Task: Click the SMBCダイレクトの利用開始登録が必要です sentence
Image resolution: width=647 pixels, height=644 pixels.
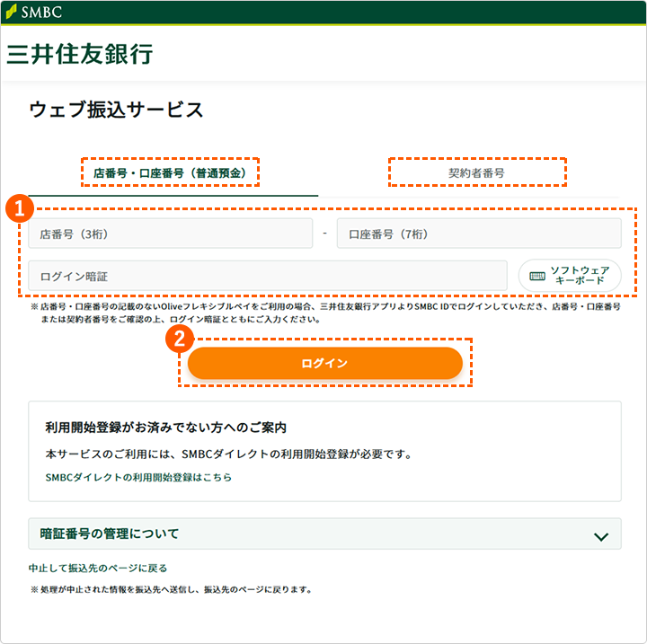Action: click(229, 454)
